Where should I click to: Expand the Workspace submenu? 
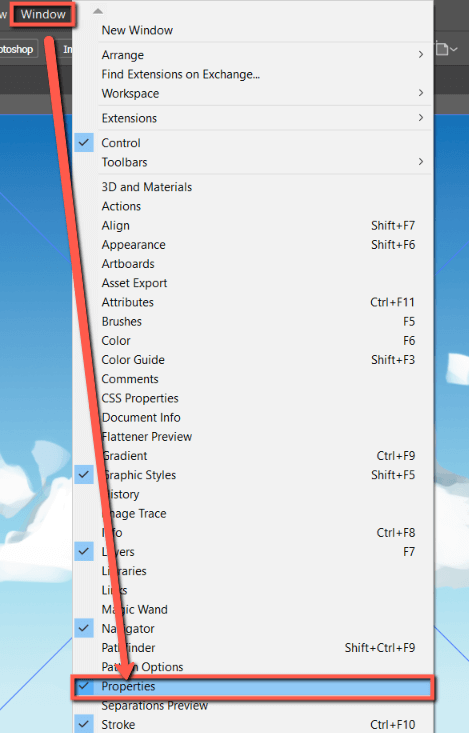click(x=421, y=93)
